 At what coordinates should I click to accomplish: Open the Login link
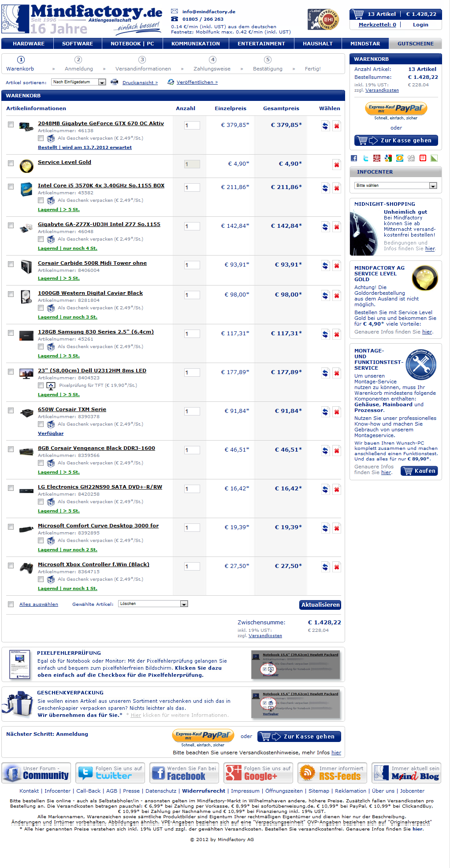[420, 25]
